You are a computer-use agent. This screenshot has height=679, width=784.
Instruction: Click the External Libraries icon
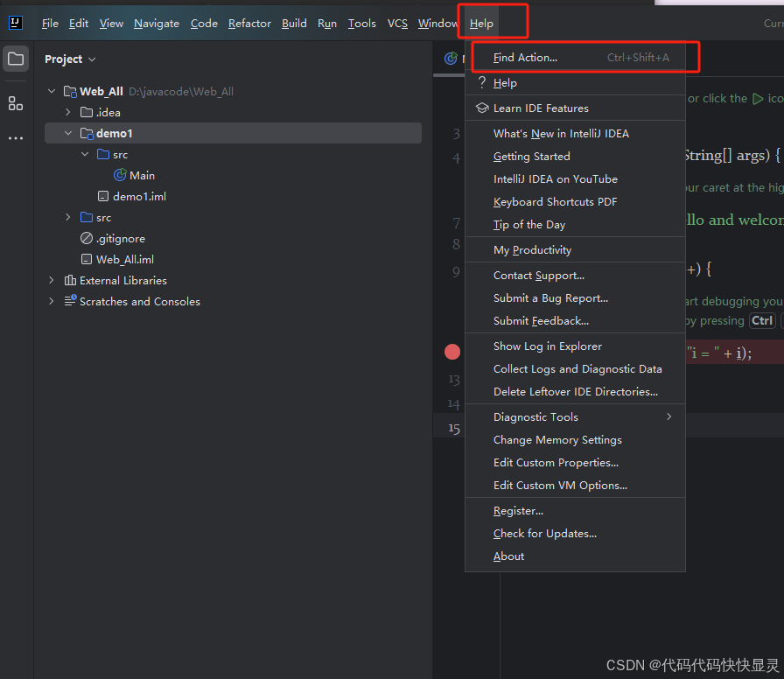coord(70,280)
